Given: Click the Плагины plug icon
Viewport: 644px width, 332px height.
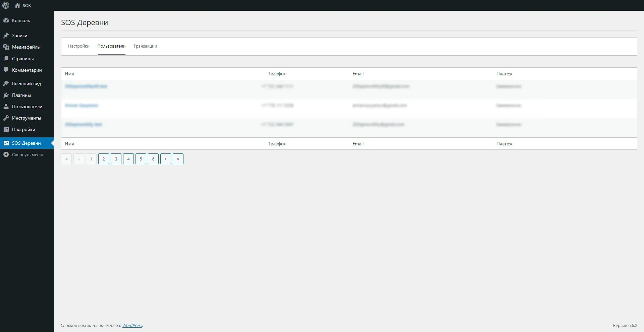Looking at the screenshot, I should [6, 95].
